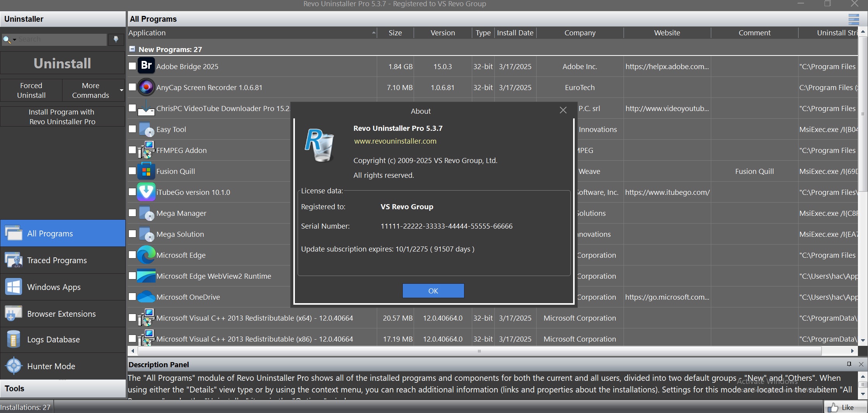
Task: Click the Like thumbs-up icon
Action: pyautogui.click(x=833, y=408)
